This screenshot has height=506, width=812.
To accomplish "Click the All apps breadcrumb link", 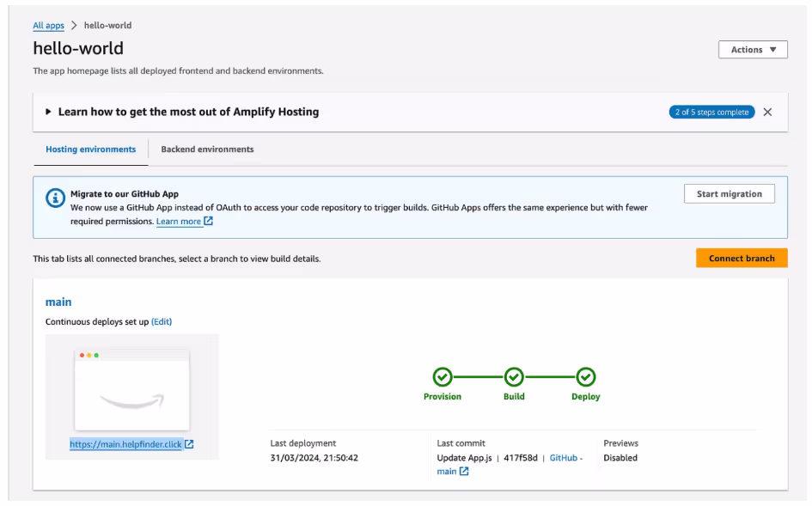I will [x=48, y=26].
